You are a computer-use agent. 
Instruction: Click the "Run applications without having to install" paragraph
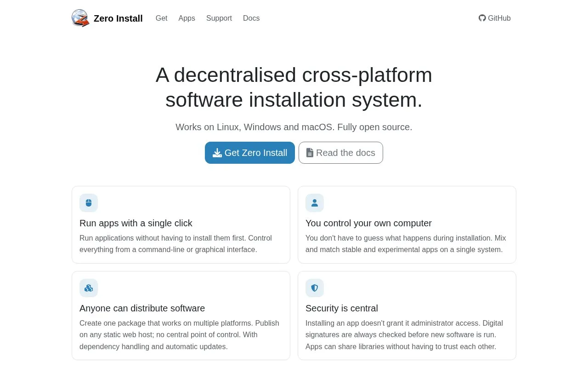pos(175,244)
